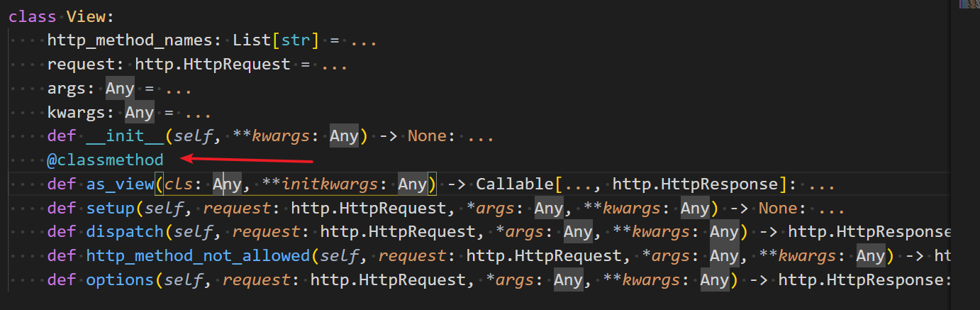Click the @classmethod decorator
980x310 pixels.
(x=105, y=160)
